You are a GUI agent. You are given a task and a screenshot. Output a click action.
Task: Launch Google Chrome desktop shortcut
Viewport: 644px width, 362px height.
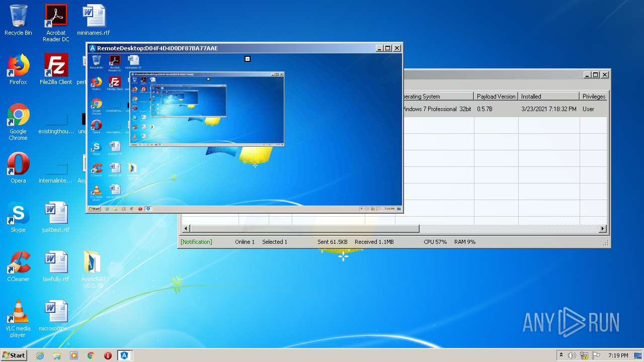[x=18, y=122]
